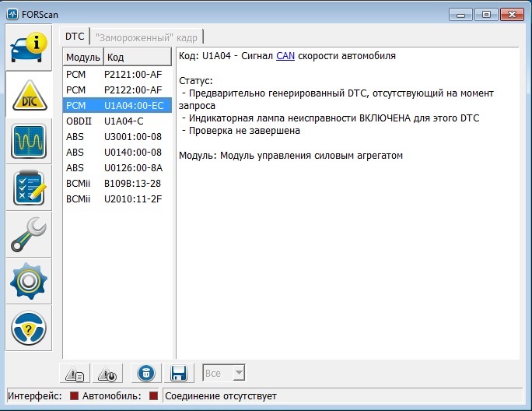Close the FORScan window
The image size is (532, 411).
[x=512, y=15]
